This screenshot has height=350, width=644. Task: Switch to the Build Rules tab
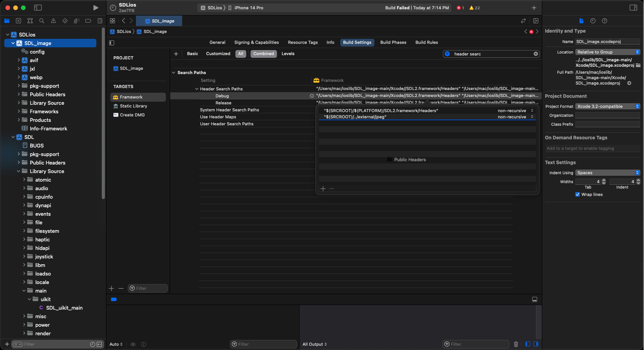426,43
